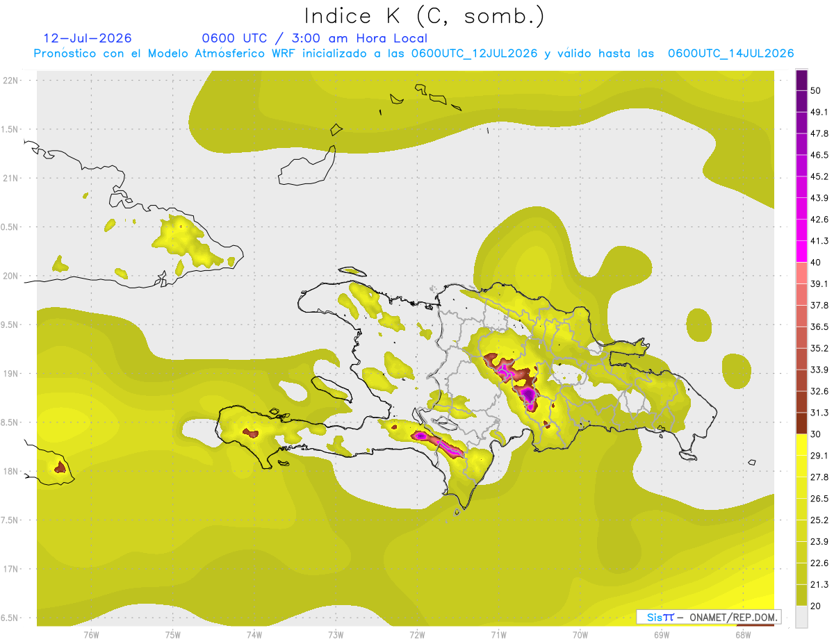Click colorbar value "40"
This screenshot has width=834, height=644.
tap(816, 263)
